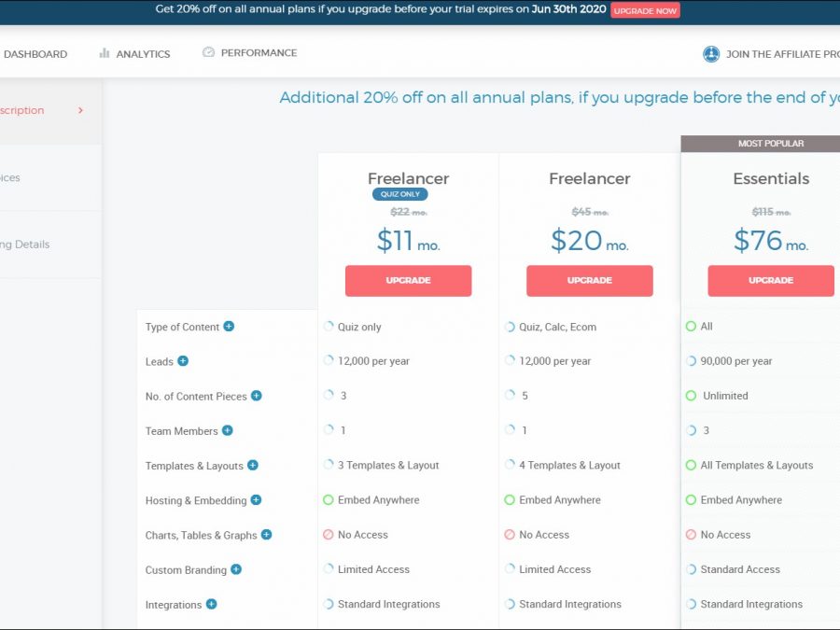Upgrade to the $11 Freelancer quiz plan
This screenshot has width=840, height=630.
[408, 280]
